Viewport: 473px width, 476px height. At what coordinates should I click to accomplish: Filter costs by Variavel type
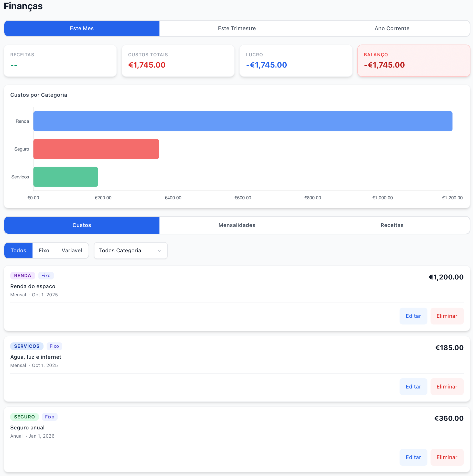(72, 251)
